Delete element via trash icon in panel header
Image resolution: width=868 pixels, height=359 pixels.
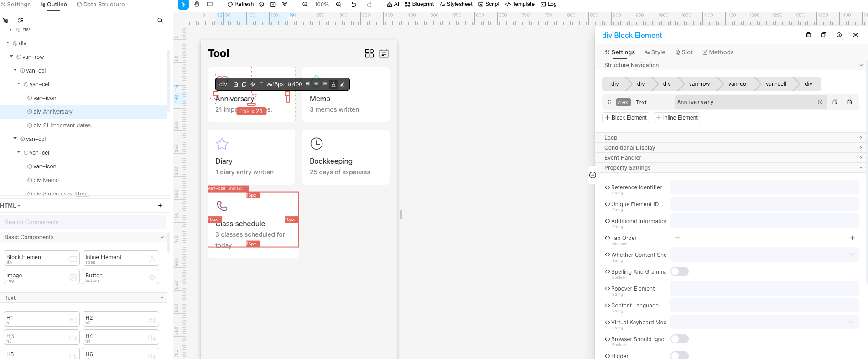(x=808, y=35)
